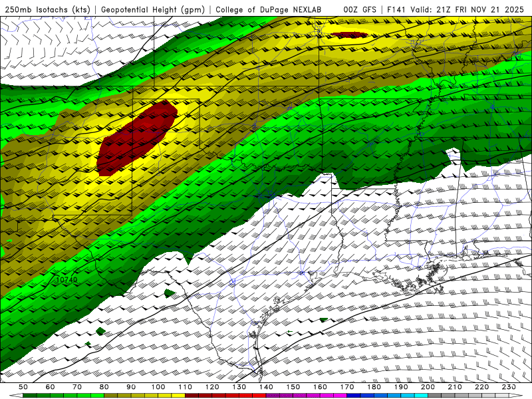Click the 130 value on the legend
532x399 pixels.
pyautogui.click(x=239, y=387)
